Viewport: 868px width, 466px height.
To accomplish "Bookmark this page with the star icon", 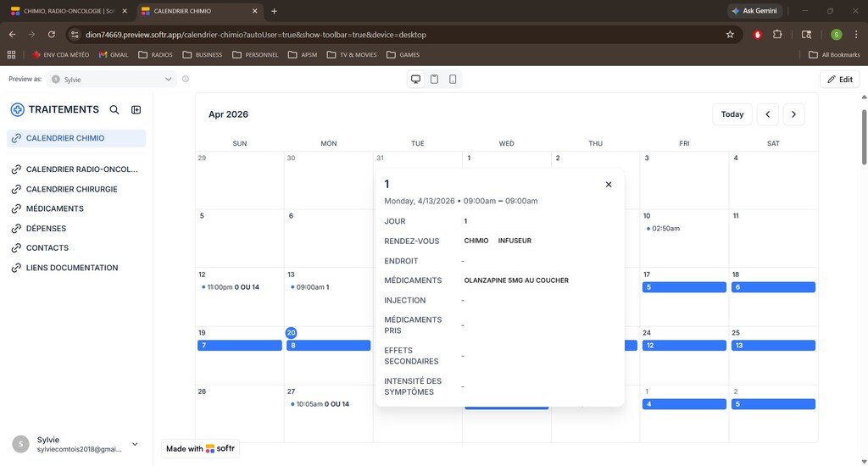I will tap(730, 34).
